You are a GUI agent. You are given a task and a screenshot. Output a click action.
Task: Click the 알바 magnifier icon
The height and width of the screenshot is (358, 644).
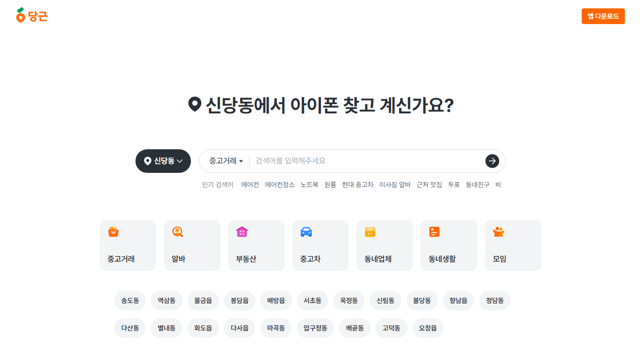click(178, 232)
